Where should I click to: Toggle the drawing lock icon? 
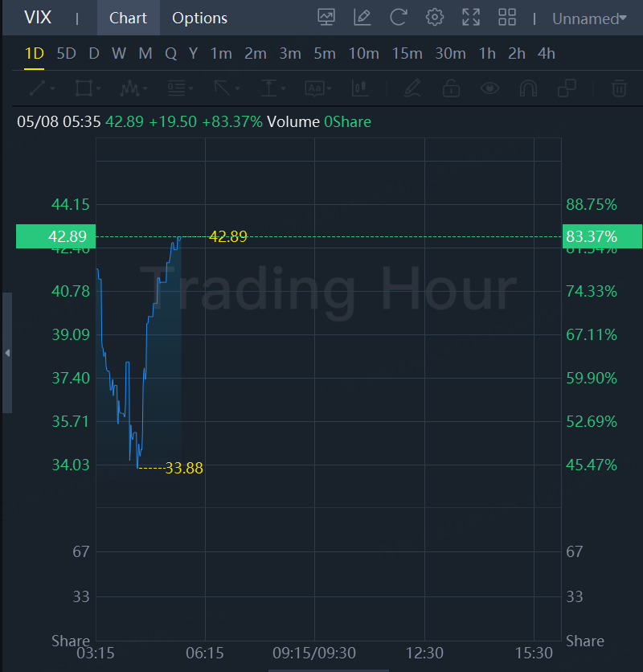click(452, 88)
